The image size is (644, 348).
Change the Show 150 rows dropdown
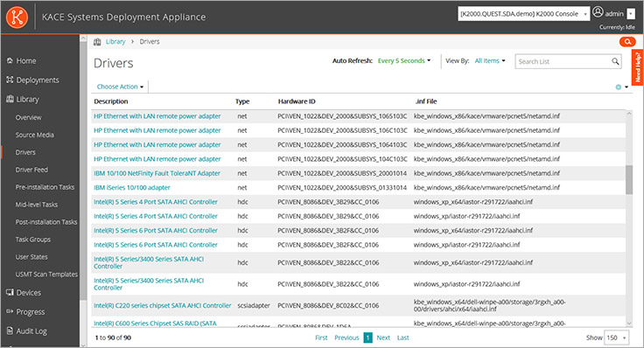coord(617,338)
